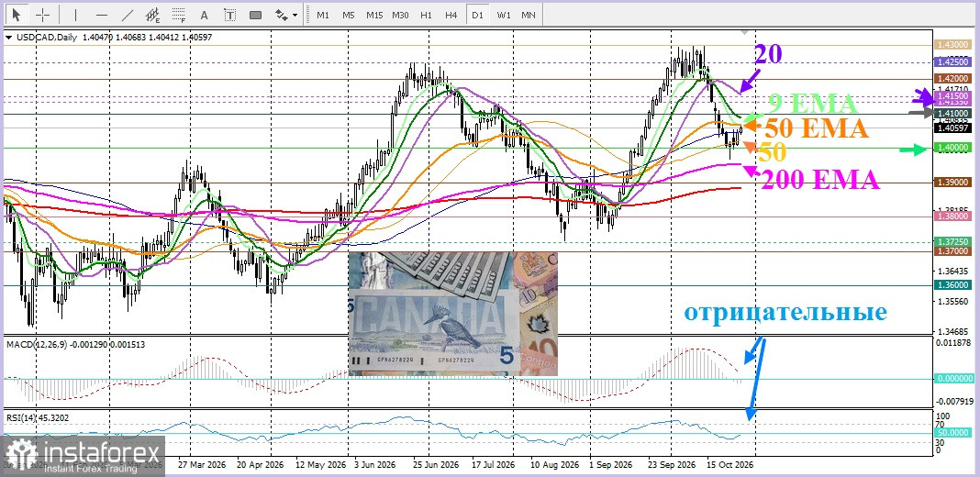Click the 20 Apr 2026 date label

(x=262, y=466)
